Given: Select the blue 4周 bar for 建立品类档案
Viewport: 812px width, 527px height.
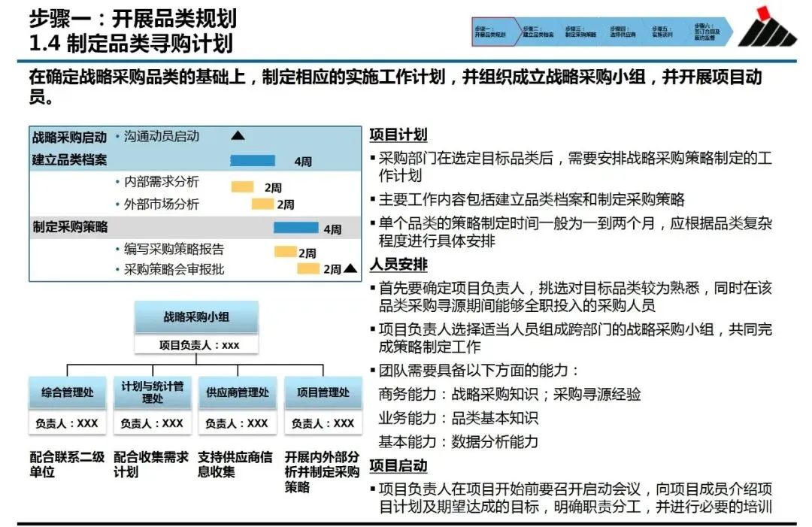Looking at the screenshot, I should click(x=252, y=160).
